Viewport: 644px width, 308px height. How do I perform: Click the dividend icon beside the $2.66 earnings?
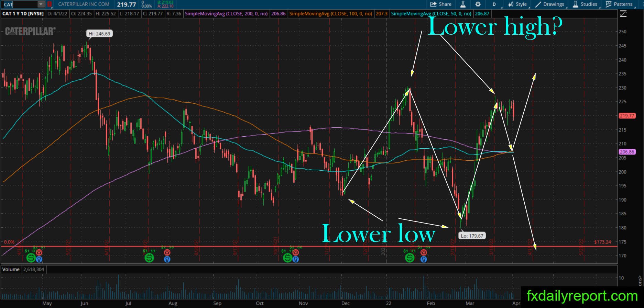click(x=287, y=257)
